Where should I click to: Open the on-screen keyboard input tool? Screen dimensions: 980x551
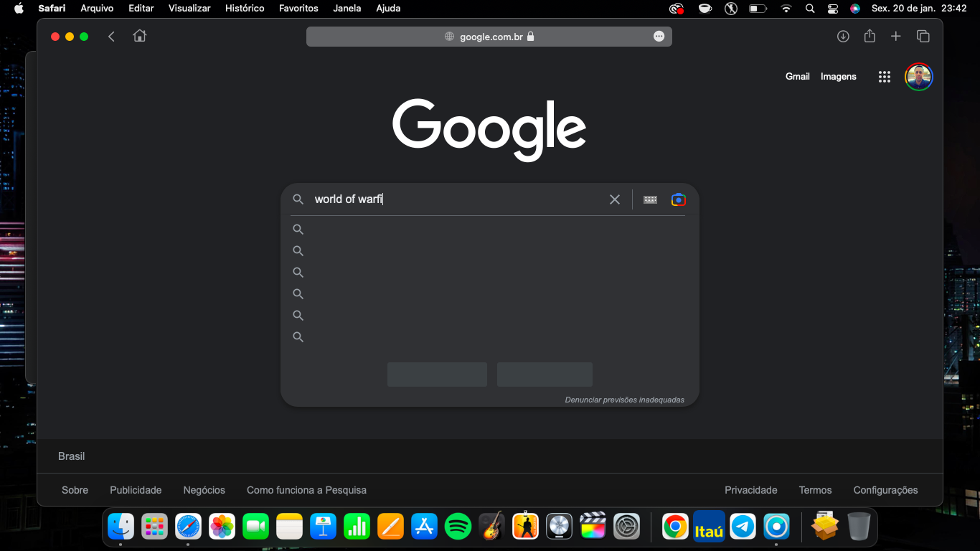pos(650,199)
